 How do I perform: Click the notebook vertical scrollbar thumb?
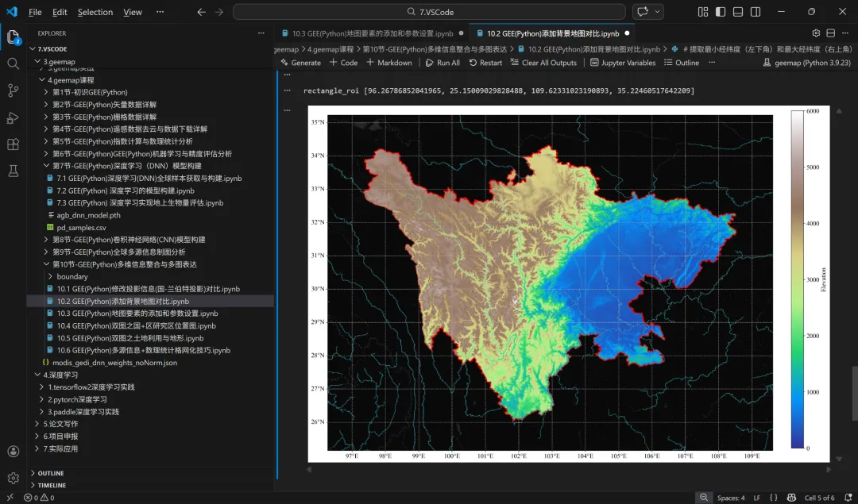pos(855,394)
